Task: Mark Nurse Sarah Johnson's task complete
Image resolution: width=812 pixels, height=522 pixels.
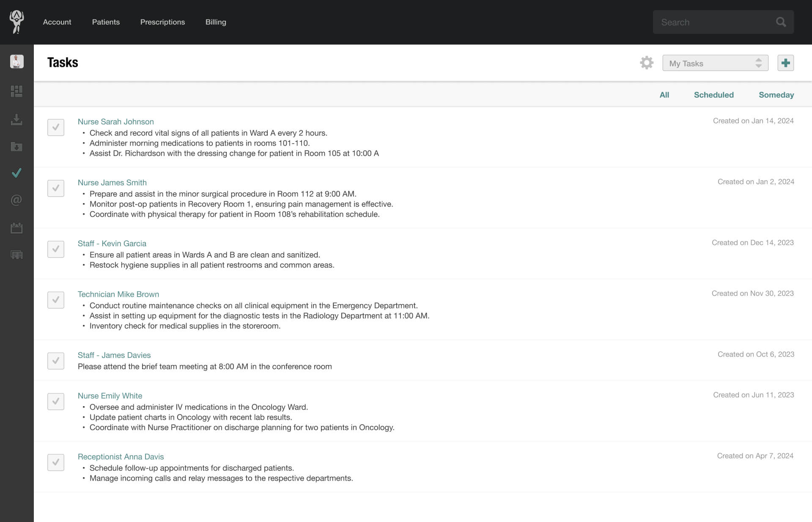Action: pyautogui.click(x=55, y=127)
